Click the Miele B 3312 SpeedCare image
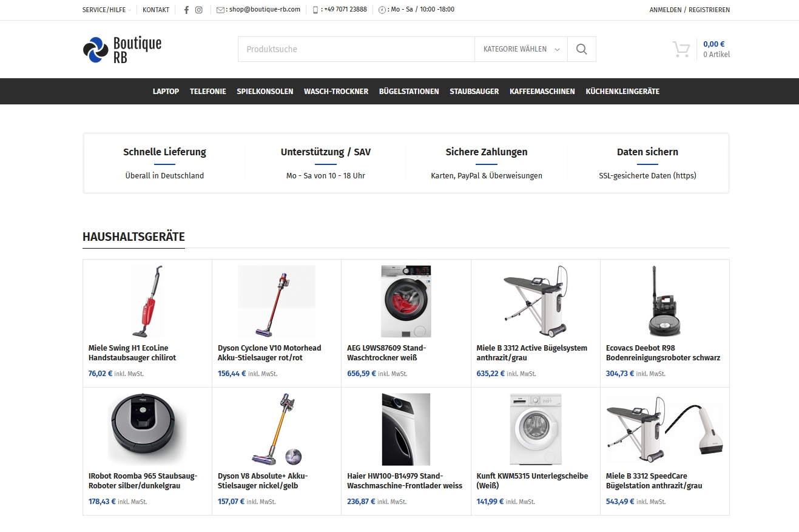 (665, 429)
